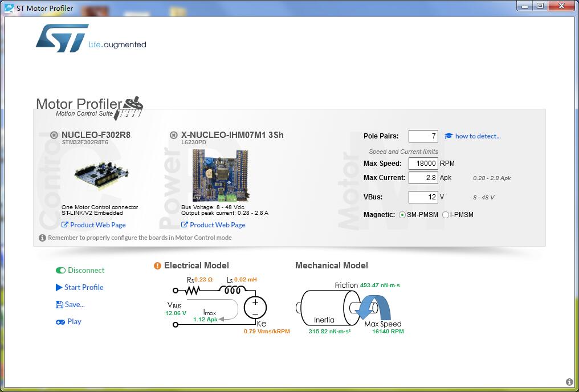Toggle the green Disconnect switch

pyautogui.click(x=60, y=271)
